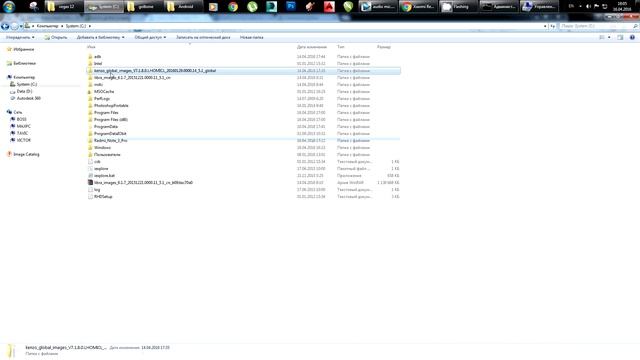Open the Windows Start orb

[x=9, y=6]
